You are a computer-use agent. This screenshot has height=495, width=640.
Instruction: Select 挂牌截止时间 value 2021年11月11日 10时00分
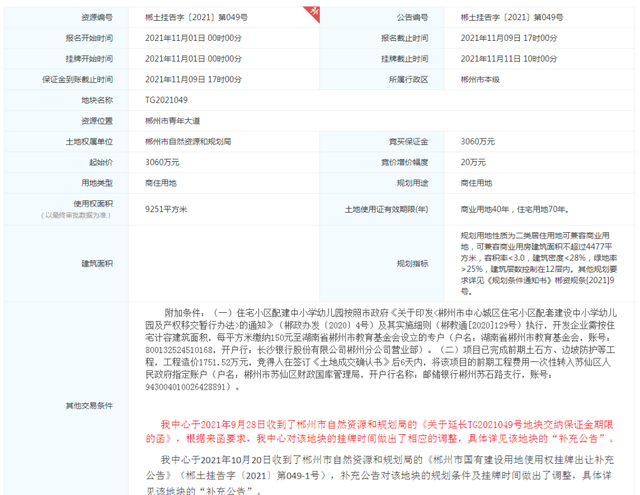pyautogui.click(x=509, y=59)
